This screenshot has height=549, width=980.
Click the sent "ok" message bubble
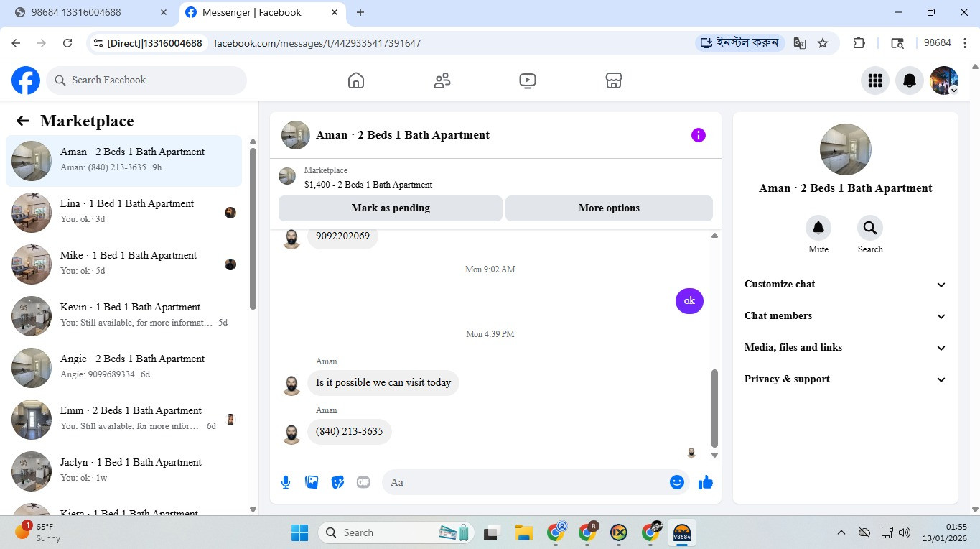689,300
